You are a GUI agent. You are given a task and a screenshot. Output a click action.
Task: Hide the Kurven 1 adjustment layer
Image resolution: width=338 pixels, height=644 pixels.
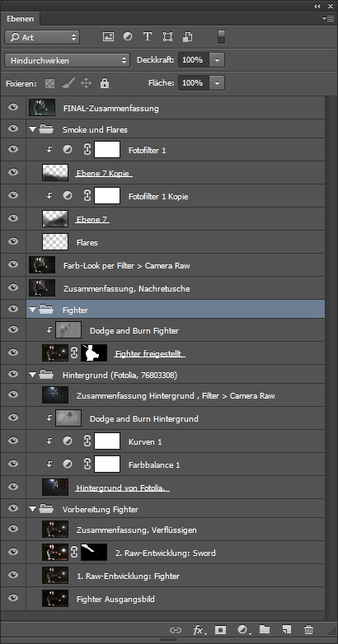13,441
